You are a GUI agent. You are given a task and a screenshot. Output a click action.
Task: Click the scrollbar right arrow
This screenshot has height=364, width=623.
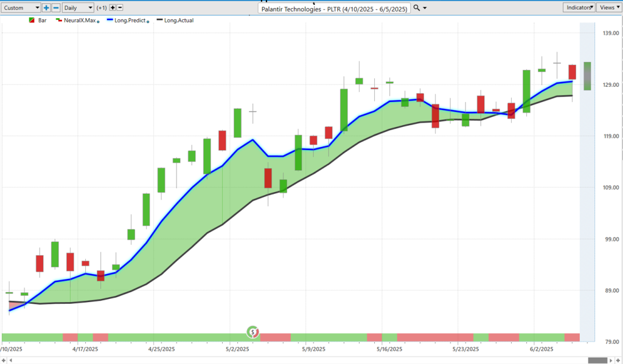coord(611,360)
